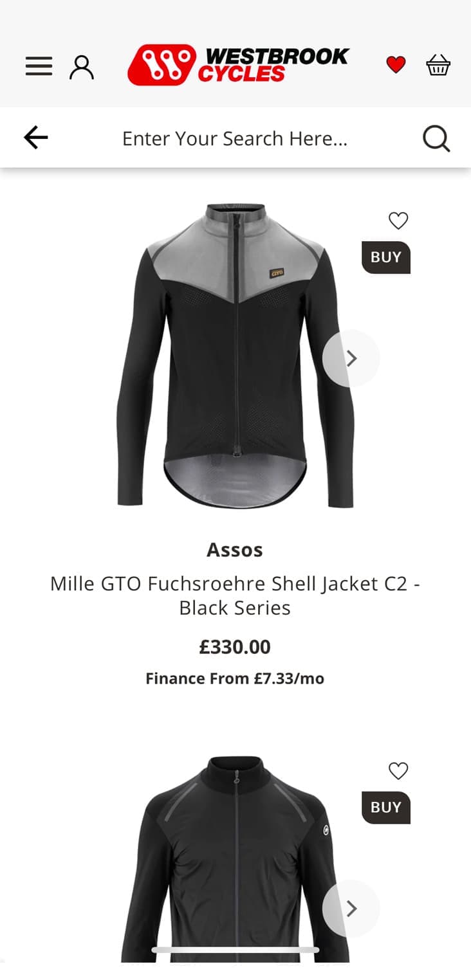Open the user account icon
The height and width of the screenshot is (980, 471).
[82, 67]
